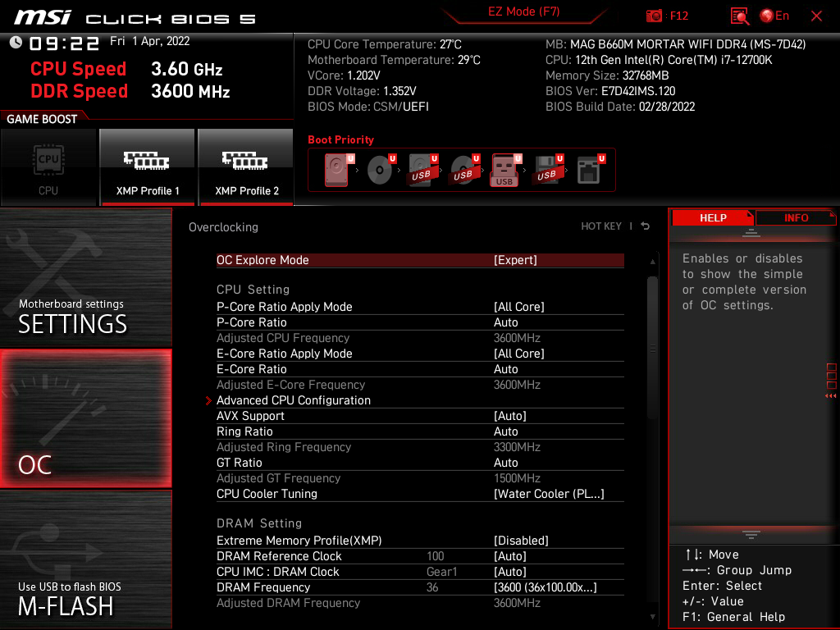Edit the E-Core Ratio Auto value
This screenshot has width=840, height=630.
pos(420,369)
